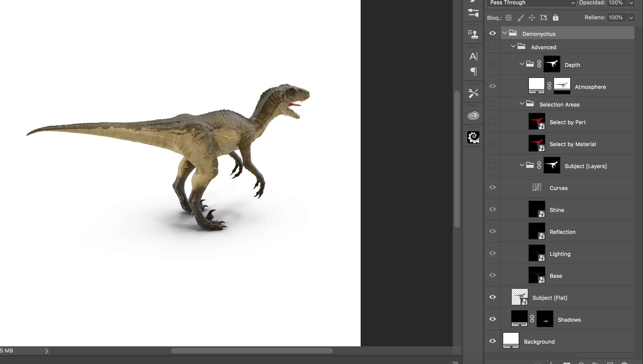Click the lock all attributes padlock icon
The image size is (643, 364).
click(x=556, y=18)
